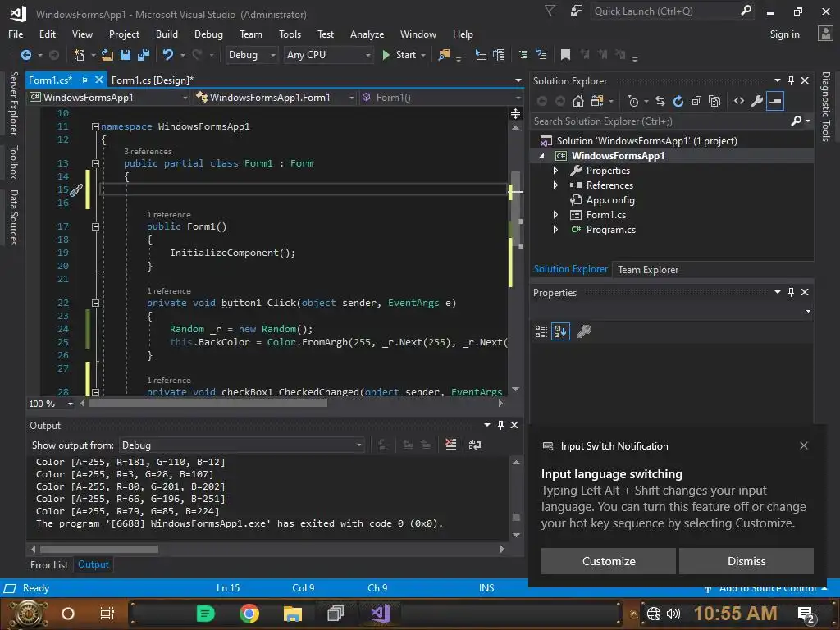Save Form1.cs with the floppy disk icon

point(126,55)
